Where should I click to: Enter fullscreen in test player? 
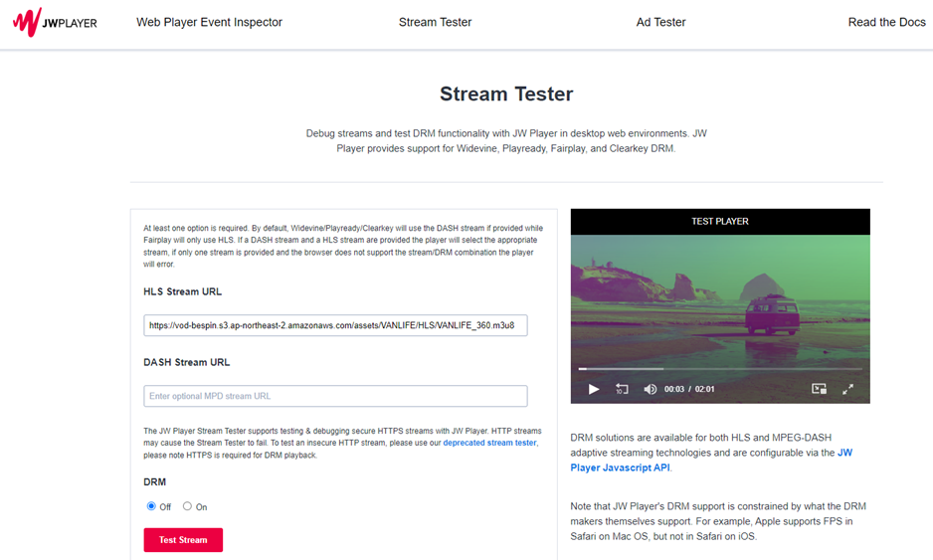tap(847, 389)
